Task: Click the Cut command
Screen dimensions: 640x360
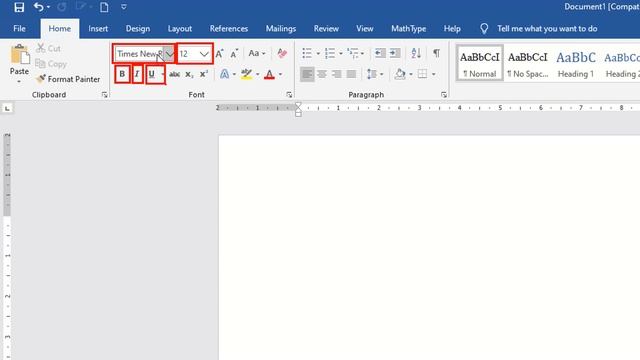Action: 48,48
